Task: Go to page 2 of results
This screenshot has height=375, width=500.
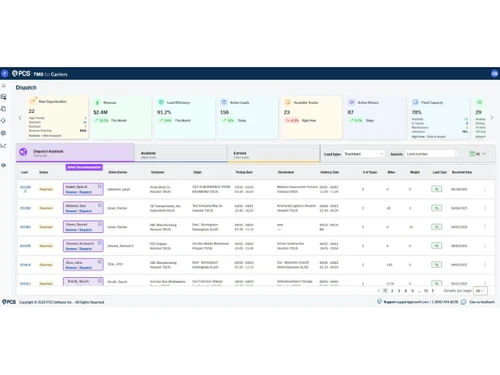Action: click(x=392, y=291)
